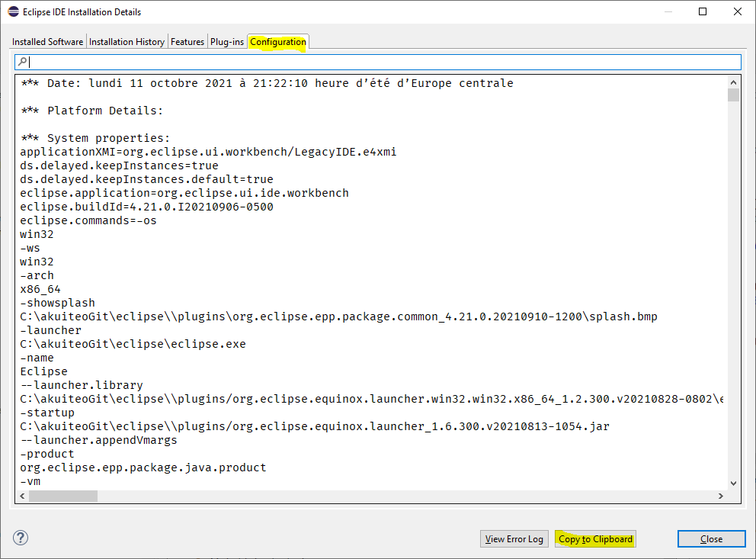Open the Installation History tab
Screen dimensions: 756x559
(x=127, y=41)
